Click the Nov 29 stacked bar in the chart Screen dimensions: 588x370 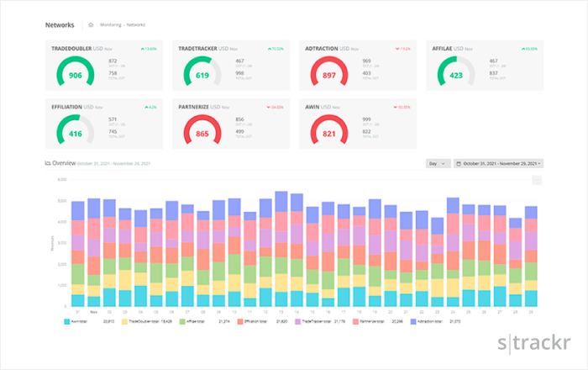click(x=531, y=256)
